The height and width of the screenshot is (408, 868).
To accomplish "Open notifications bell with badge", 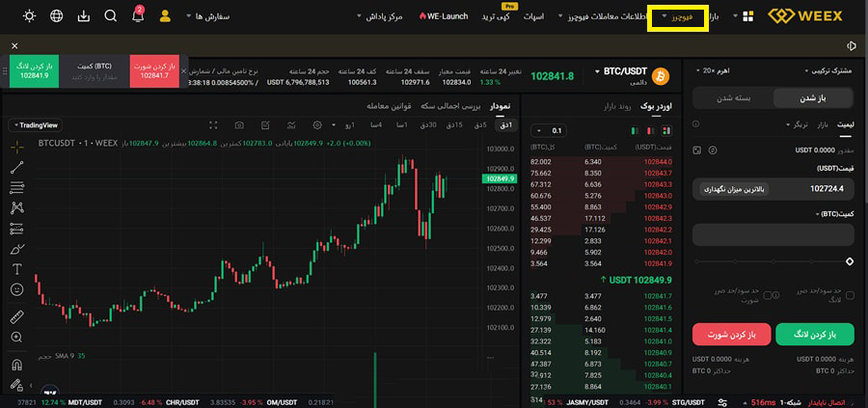I will 138,15.
